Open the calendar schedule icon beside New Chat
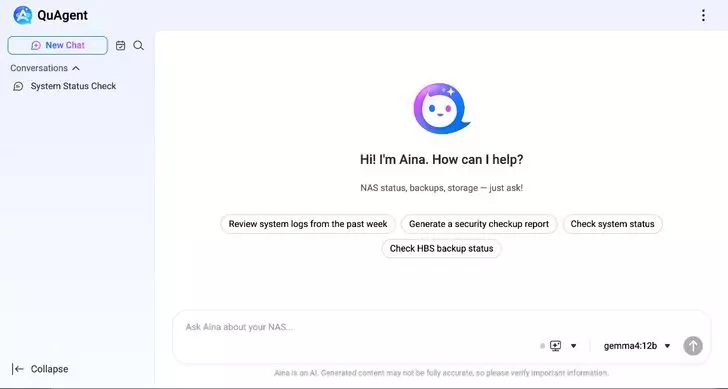The image size is (728, 389). [x=120, y=45]
